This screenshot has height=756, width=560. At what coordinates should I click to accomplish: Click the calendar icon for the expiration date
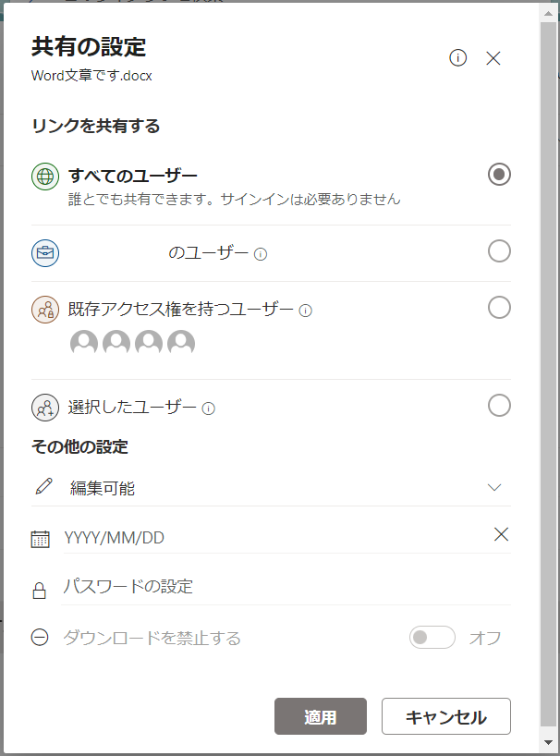[40, 539]
